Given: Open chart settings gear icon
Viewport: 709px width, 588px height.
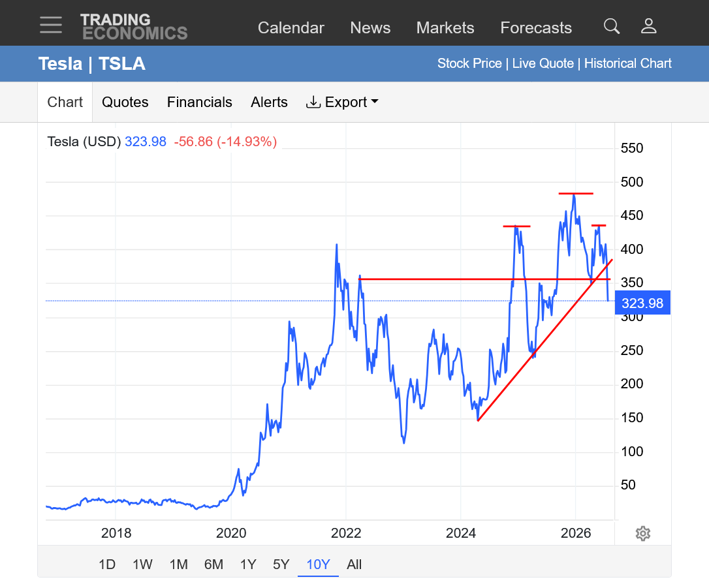Looking at the screenshot, I should click(642, 533).
